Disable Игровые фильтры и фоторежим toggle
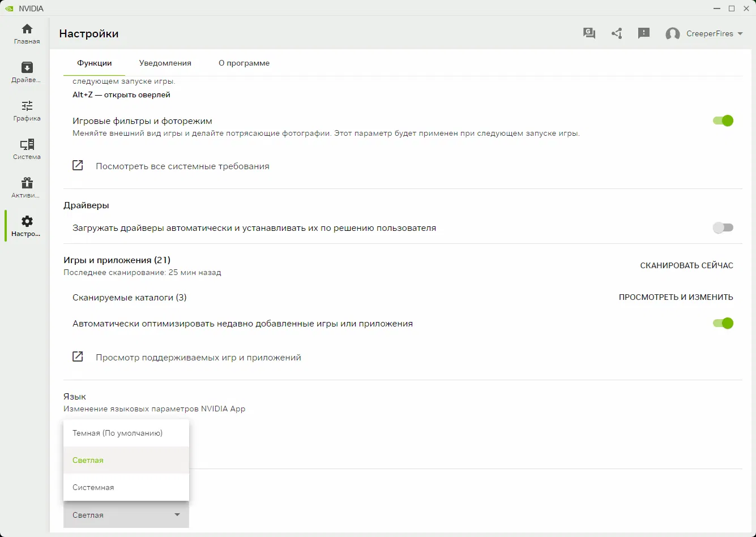 pyautogui.click(x=723, y=121)
